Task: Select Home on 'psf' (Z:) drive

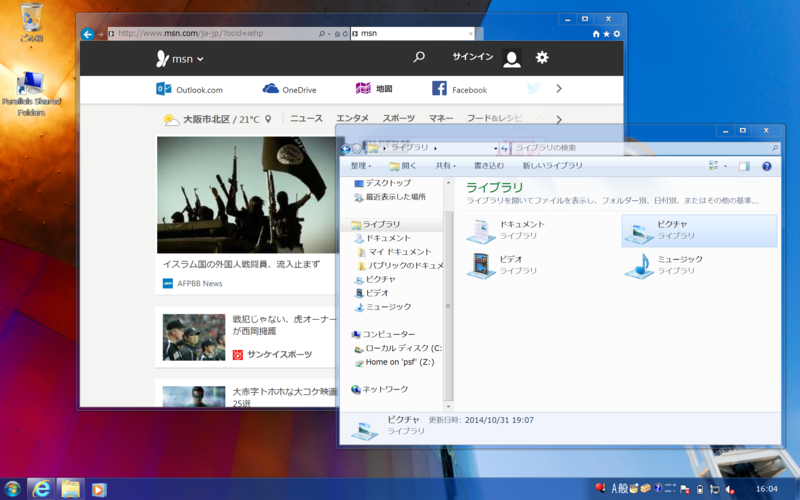Action: click(x=394, y=362)
